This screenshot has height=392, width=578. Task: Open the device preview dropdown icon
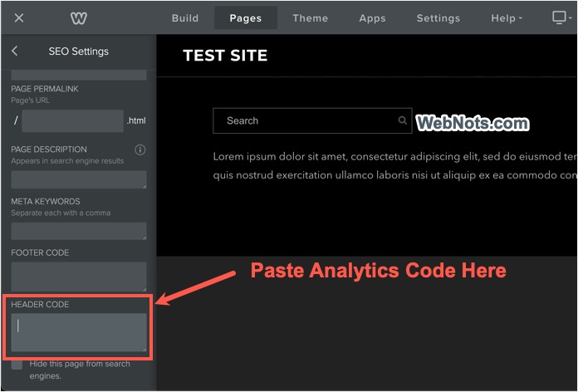(561, 17)
